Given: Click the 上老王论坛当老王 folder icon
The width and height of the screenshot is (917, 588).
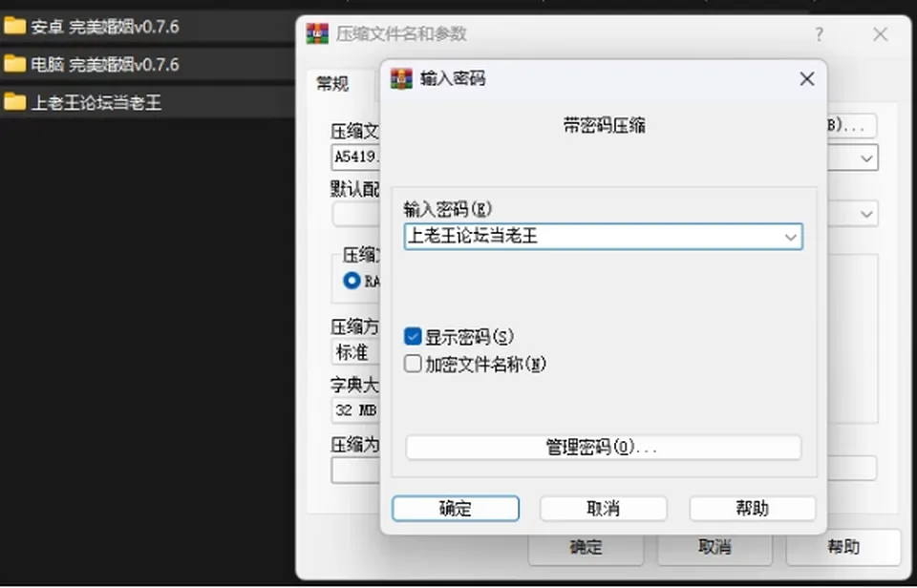Looking at the screenshot, I should [x=14, y=102].
